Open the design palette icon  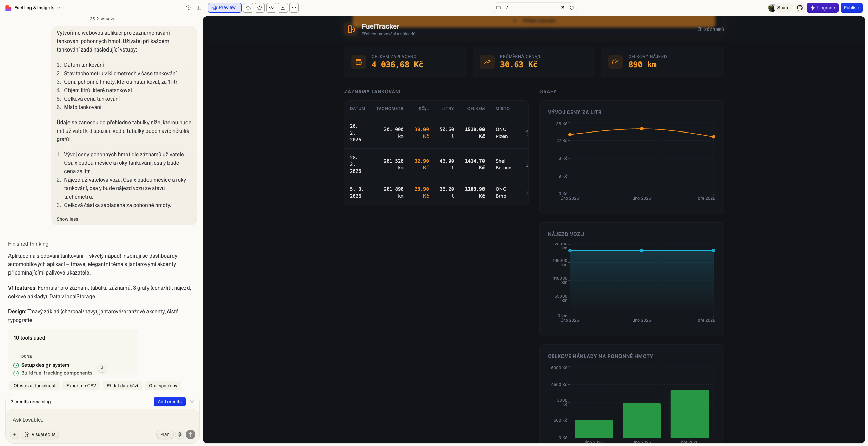(x=260, y=8)
